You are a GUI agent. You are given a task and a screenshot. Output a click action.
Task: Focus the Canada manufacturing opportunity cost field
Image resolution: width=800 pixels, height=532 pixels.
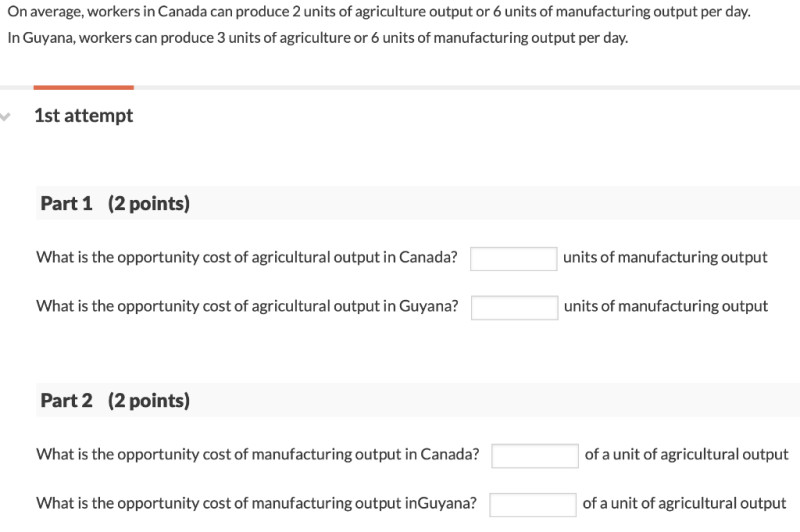pos(535,455)
